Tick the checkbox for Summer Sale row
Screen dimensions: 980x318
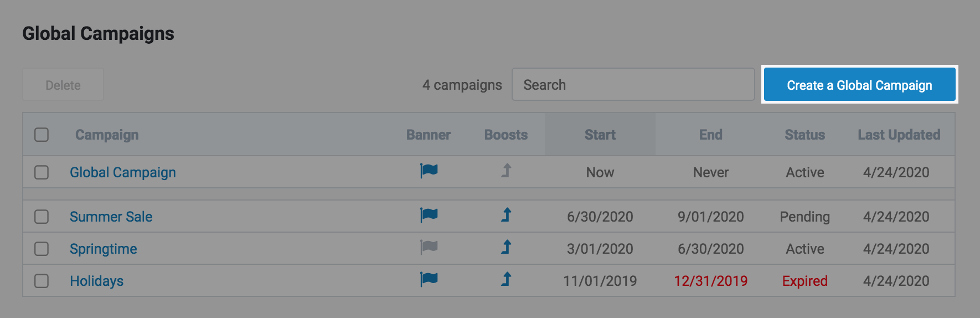coord(42,217)
